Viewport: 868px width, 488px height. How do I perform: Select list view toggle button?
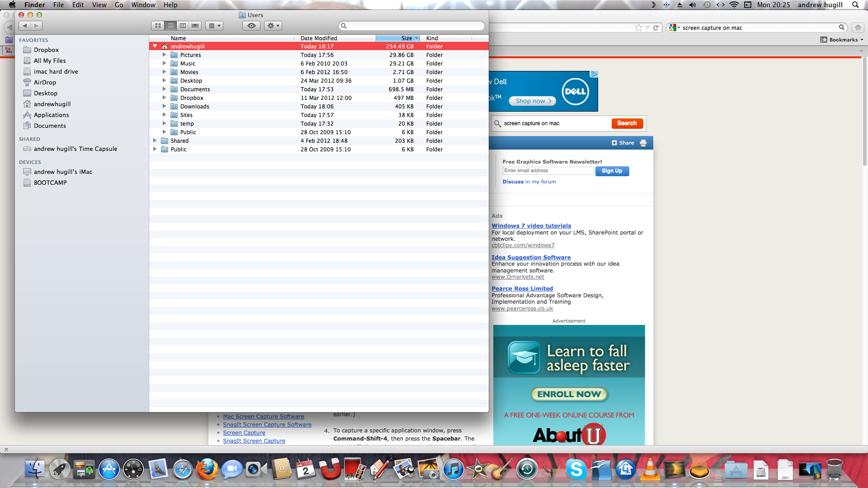(170, 26)
